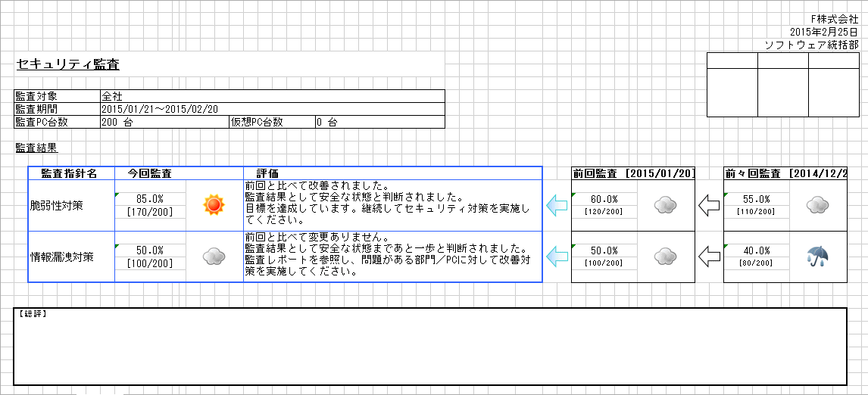Click the 監査結果 underlined heading
The height and width of the screenshot is (395, 868).
pyautogui.click(x=36, y=148)
